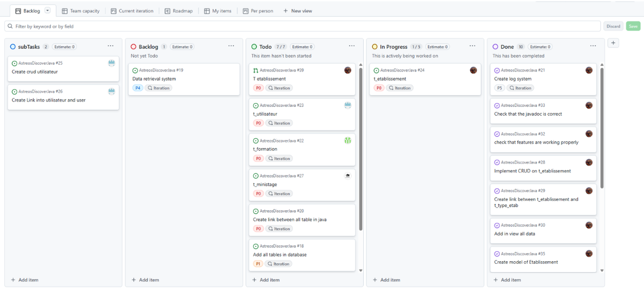
Task: Click the assignee avatar on t_ministage card
Action: [347, 176]
